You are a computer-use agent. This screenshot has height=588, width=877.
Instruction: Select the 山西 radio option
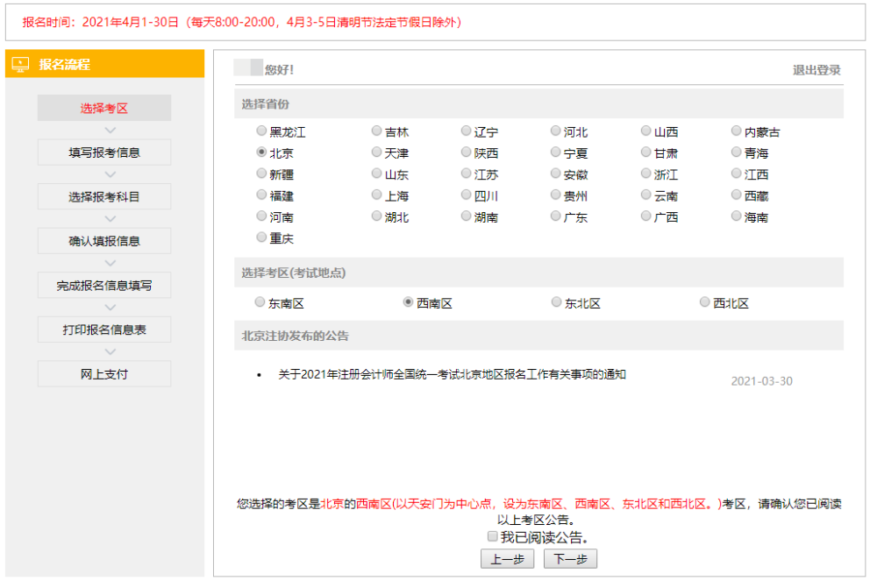coord(646,131)
